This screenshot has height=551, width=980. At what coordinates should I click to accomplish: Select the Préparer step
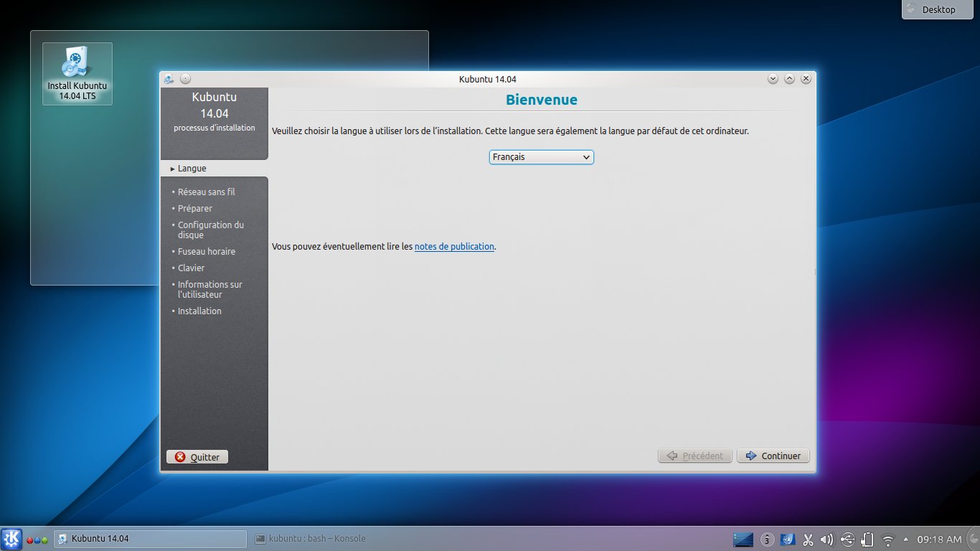point(194,209)
